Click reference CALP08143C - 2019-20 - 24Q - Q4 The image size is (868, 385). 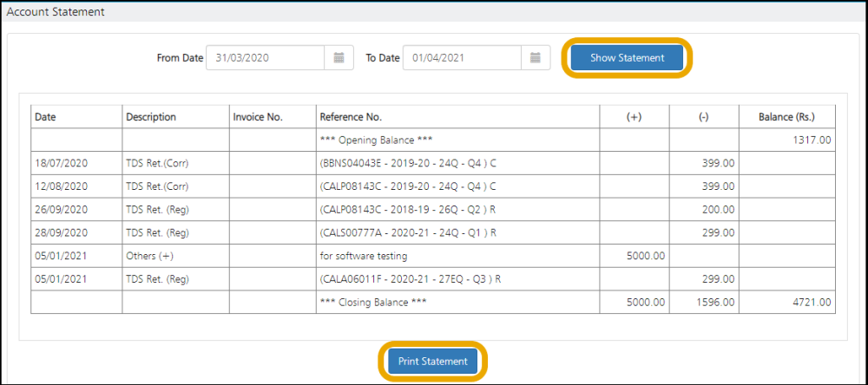pos(408,186)
